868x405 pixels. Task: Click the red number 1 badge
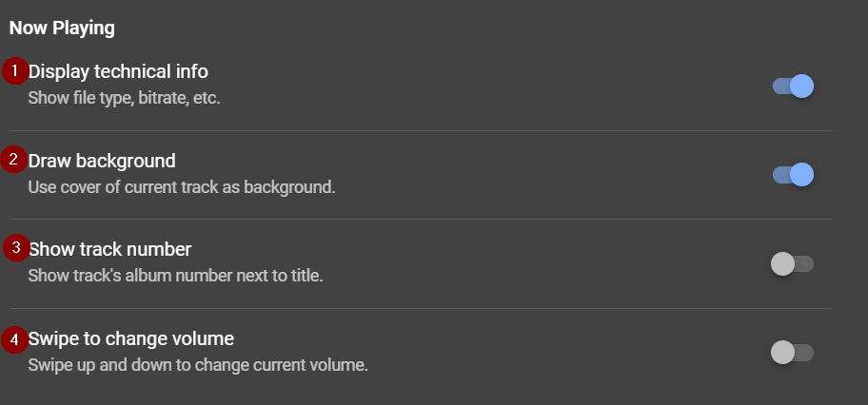pos(14,70)
